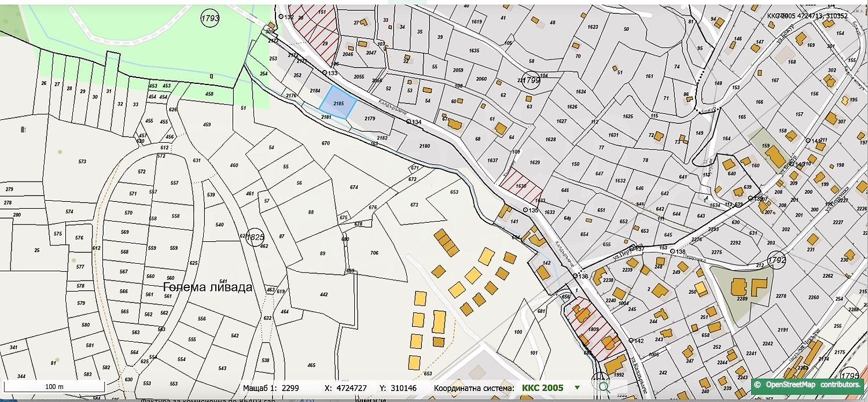This screenshot has width=868, height=402.
Task: Click circled zone label 1793
Action: 210,18
